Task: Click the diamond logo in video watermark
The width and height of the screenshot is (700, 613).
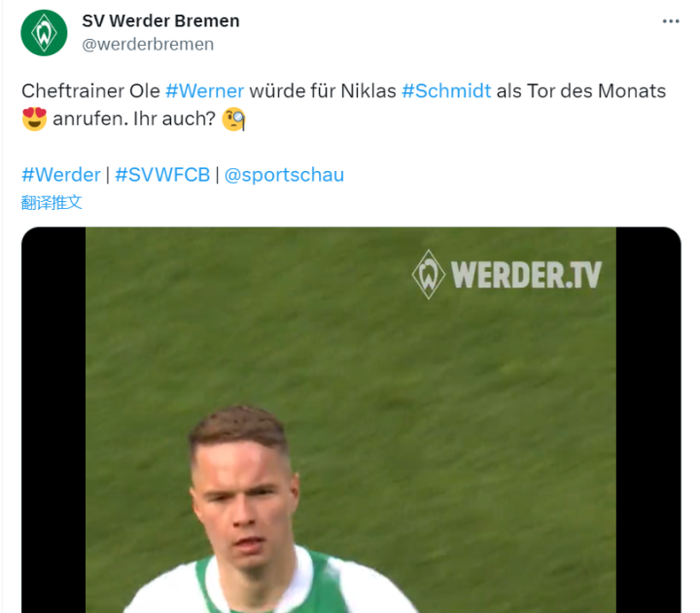Action: [429, 274]
